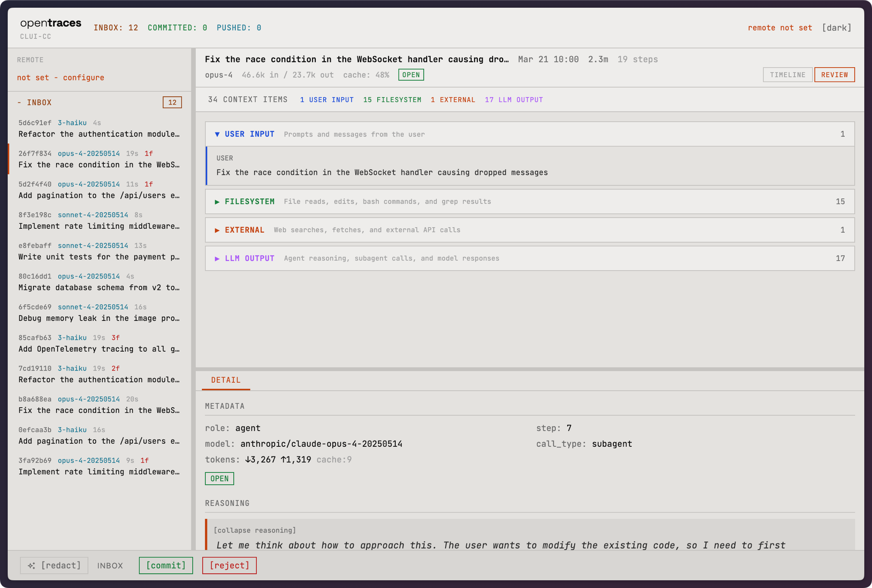Open step 7 metadata with OPEN button

219,479
